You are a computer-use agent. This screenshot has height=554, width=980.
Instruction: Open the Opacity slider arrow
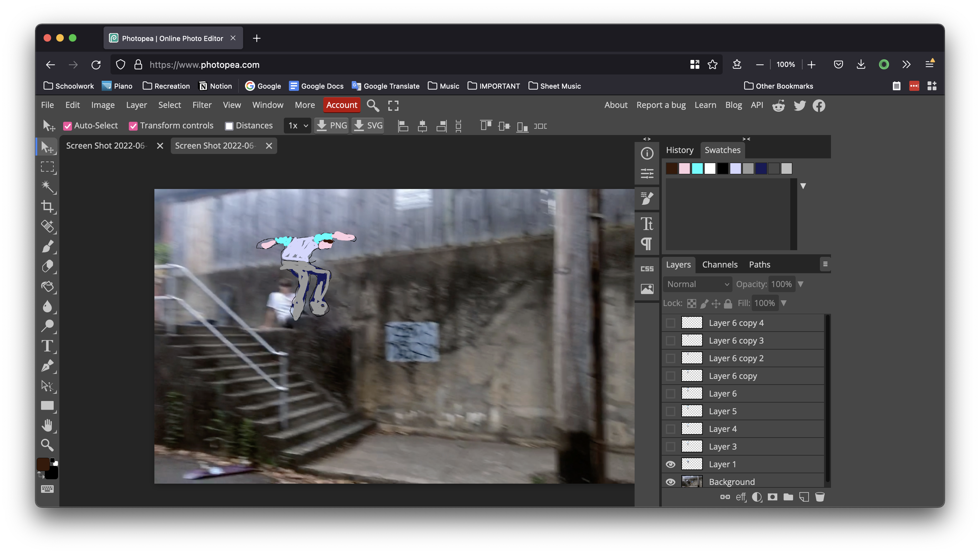[801, 284]
